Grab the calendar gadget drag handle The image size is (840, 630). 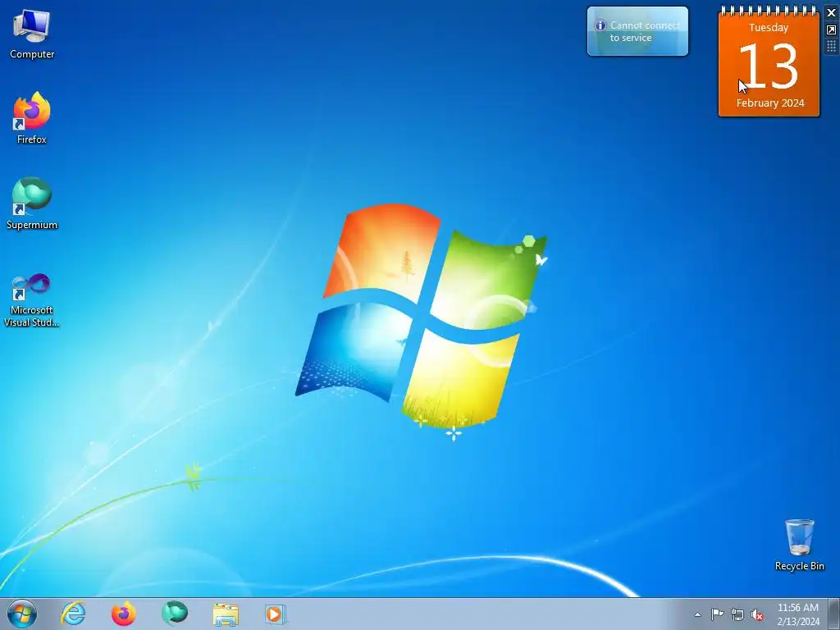[x=832, y=47]
